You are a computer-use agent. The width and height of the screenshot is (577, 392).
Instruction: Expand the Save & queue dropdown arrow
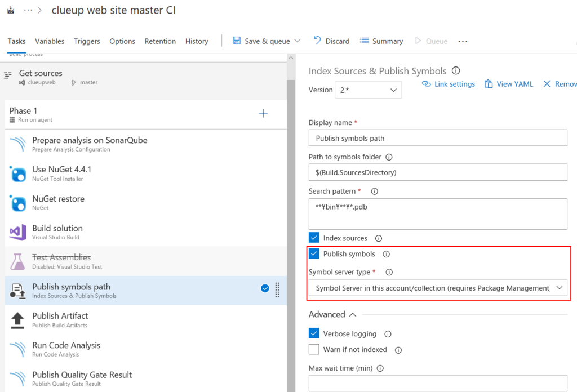tap(298, 41)
